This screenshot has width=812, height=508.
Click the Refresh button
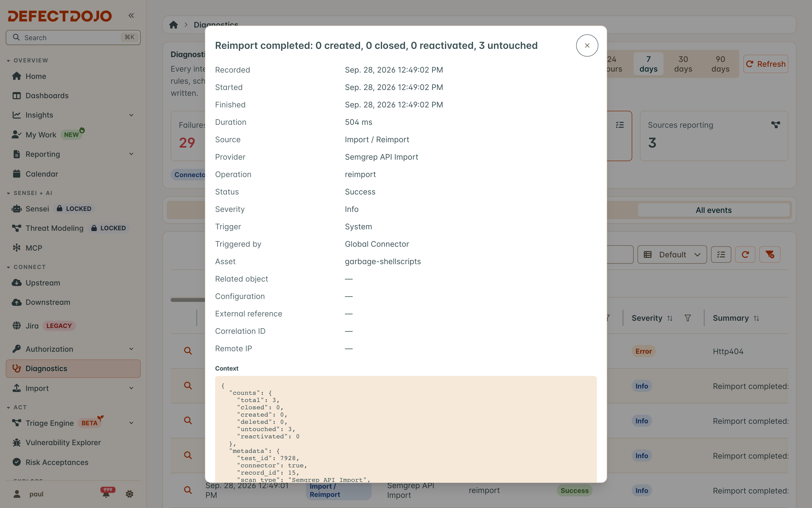766,64
